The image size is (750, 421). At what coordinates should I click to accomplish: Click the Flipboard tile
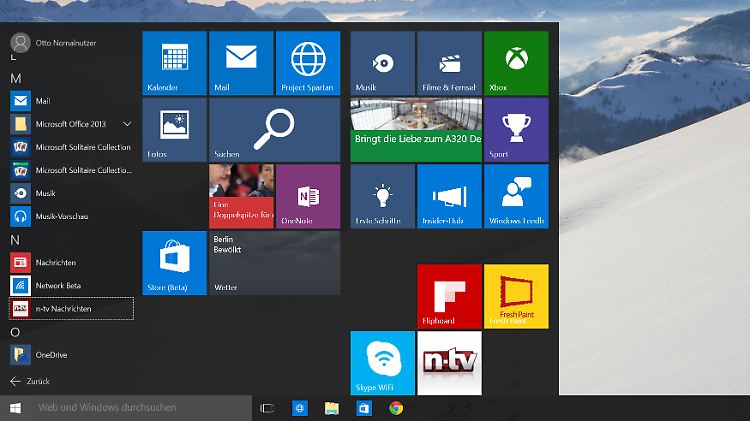coord(448,296)
